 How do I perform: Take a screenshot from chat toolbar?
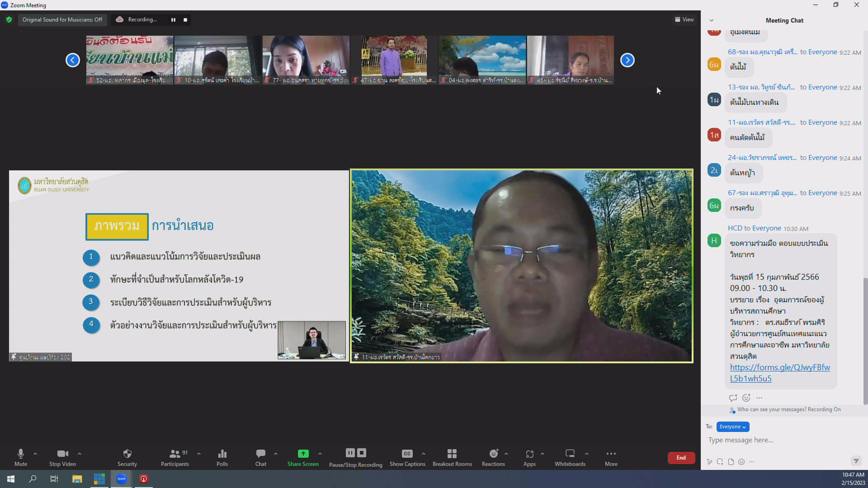tap(720, 462)
